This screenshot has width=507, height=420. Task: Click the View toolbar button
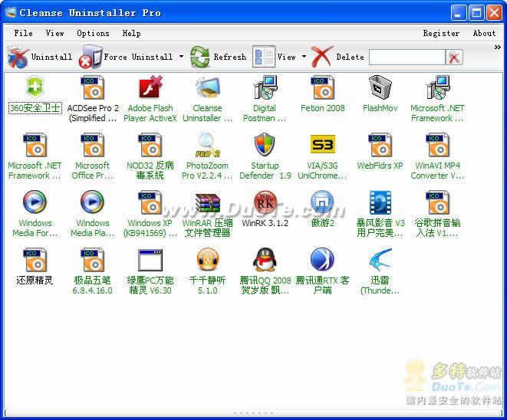click(274, 57)
